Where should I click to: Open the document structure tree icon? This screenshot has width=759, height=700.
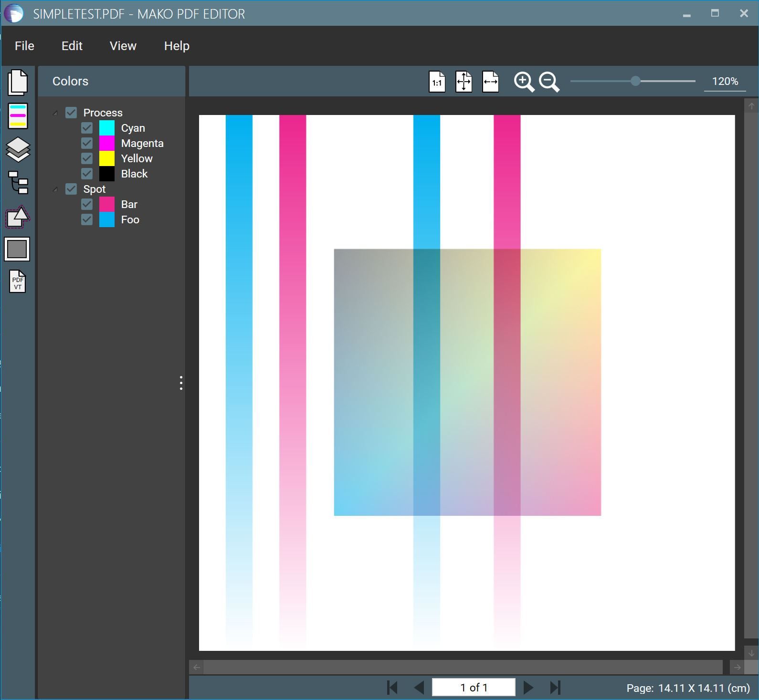[x=18, y=183]
